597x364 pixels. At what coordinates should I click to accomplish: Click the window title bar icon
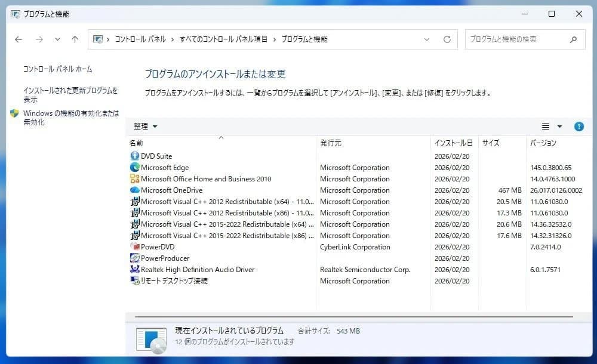point(16,14)
